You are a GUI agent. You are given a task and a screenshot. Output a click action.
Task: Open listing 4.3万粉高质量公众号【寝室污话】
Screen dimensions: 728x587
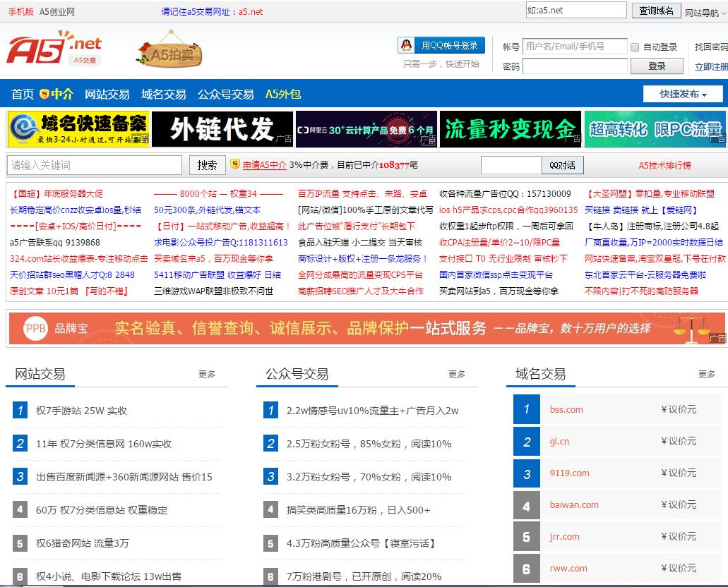pyautogui.click(x=360, y=543)
